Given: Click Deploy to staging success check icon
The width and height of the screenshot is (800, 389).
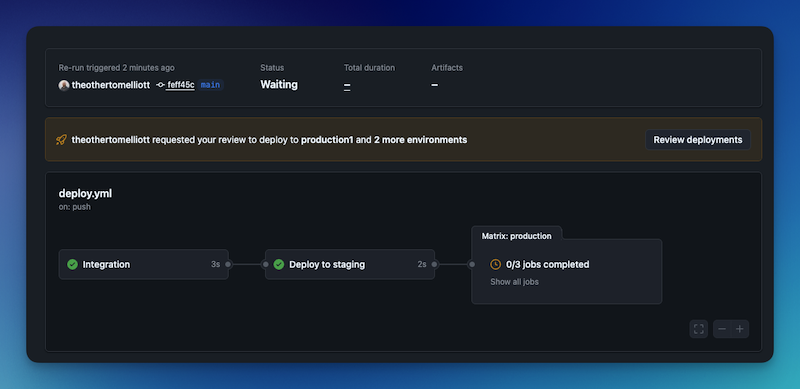Looking at the screenshot, I should [279, 264].
